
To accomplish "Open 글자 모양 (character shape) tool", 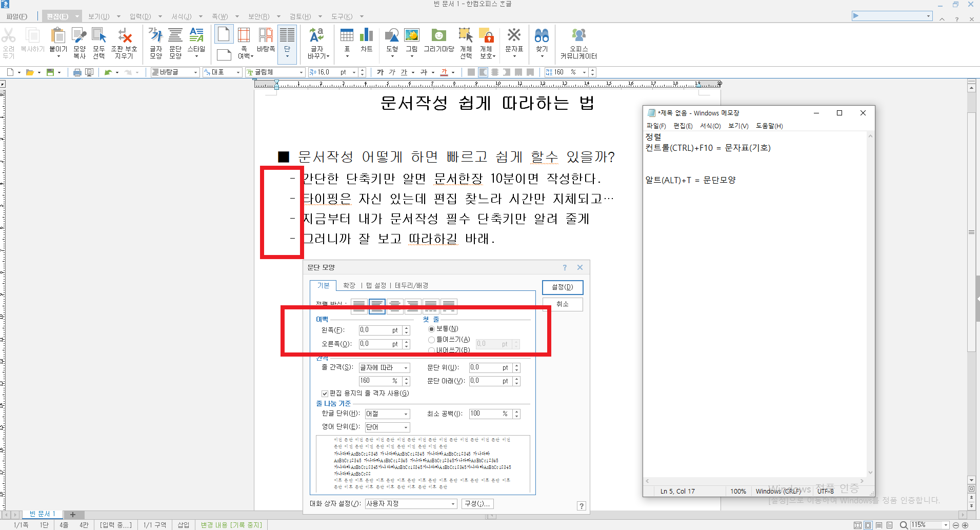I will (x=155, y=36).
